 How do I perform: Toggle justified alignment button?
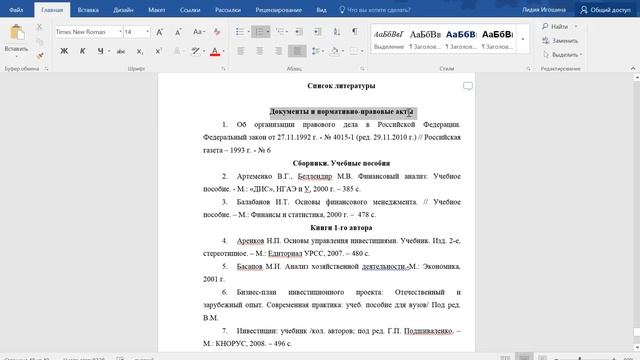tap(297, 51)
